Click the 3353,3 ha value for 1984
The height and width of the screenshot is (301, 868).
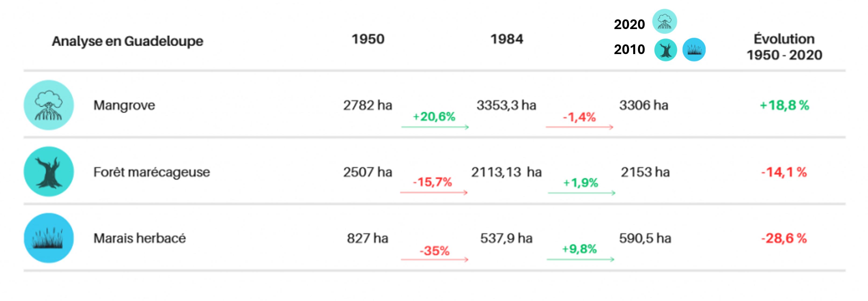point(506,105)
